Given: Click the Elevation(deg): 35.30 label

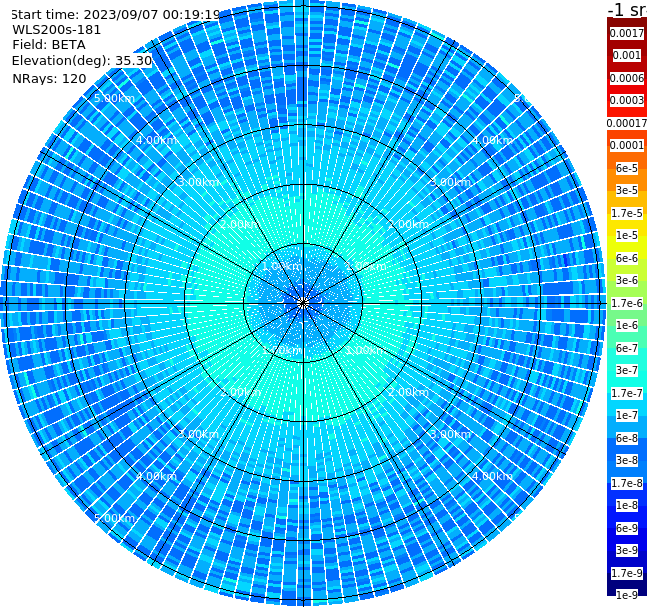Looking at the screenshot, I should (x=82, y=61).
